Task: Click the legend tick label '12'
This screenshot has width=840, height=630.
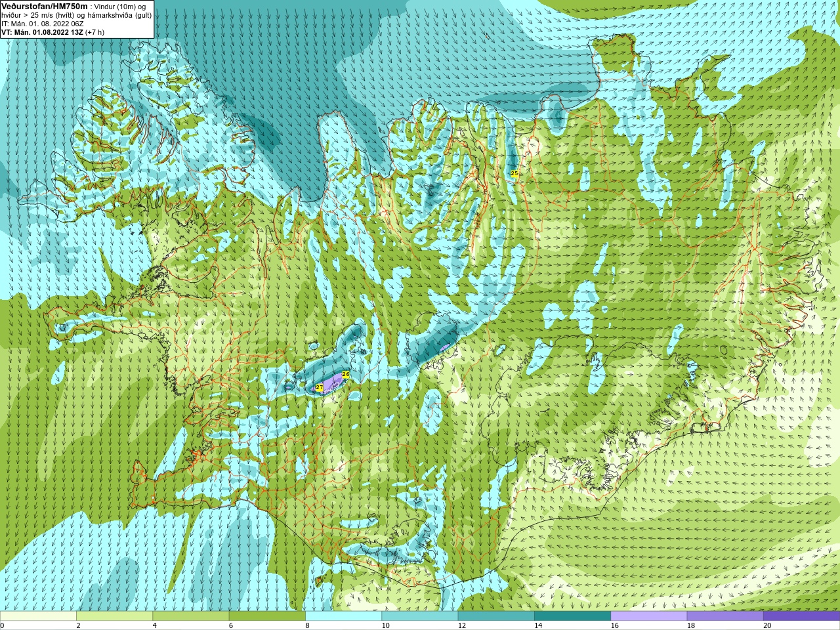Action: (462, 625)
